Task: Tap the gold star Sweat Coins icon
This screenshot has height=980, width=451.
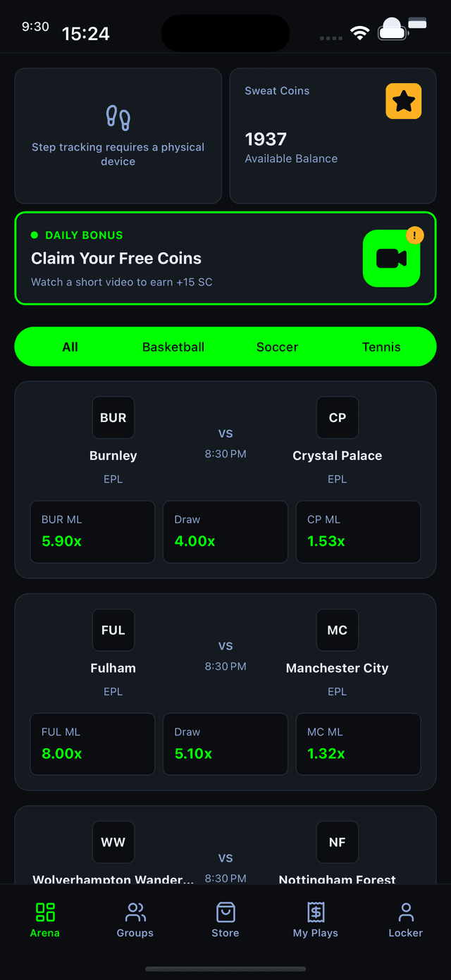Action: point(403,101)
